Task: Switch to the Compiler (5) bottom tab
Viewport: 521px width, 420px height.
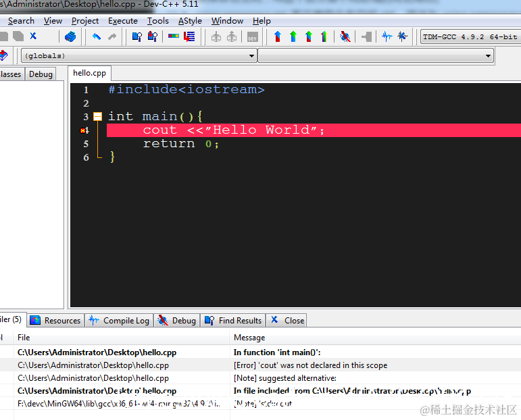Action: [11, 319]
